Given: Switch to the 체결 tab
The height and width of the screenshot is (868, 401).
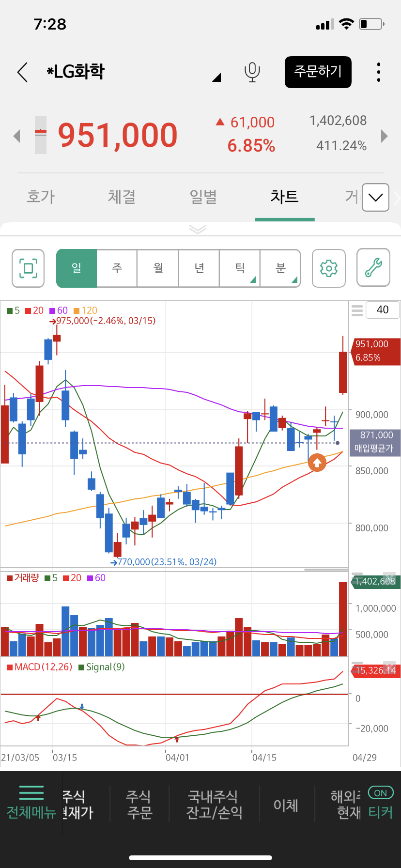Looking at the screenshot, I should coord(122,197).
